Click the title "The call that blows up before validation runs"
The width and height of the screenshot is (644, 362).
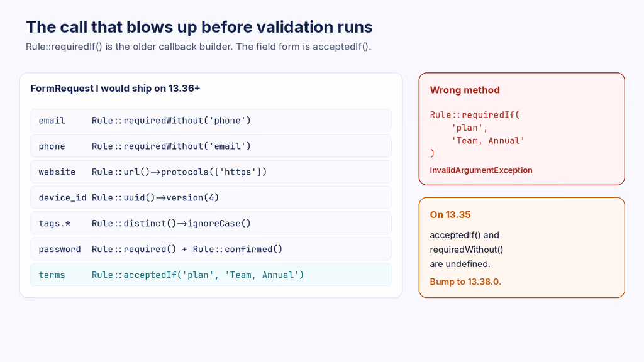(199, 27)
